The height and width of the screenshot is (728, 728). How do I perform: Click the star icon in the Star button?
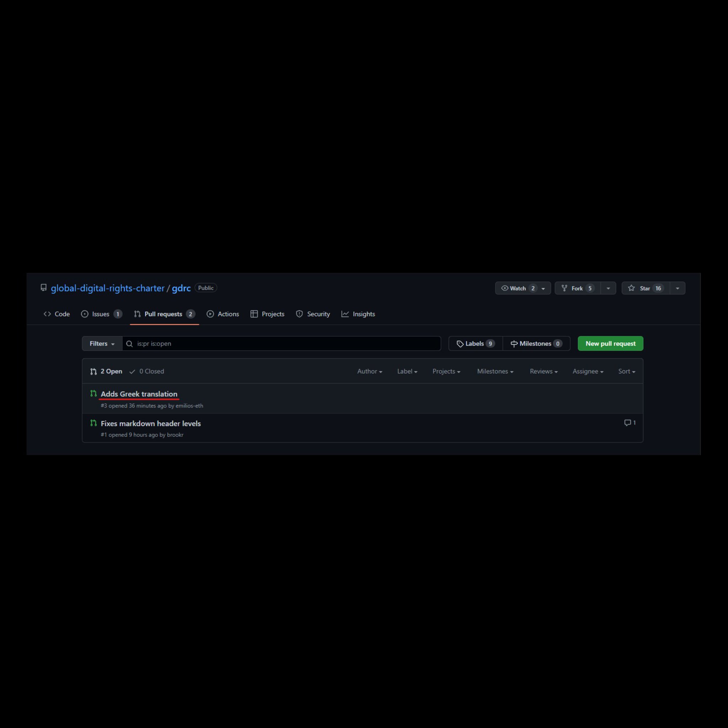pos(632,288)
